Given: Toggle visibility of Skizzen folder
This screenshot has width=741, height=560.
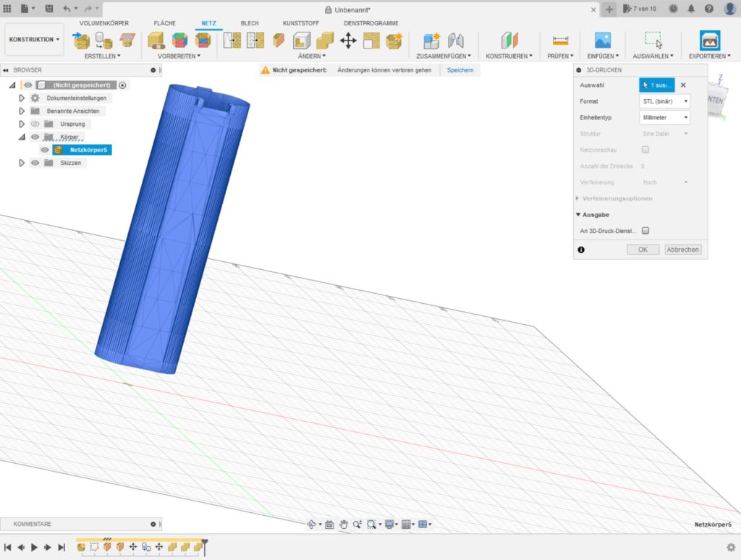Looking at the screenshot, I should tap(35, 163).
